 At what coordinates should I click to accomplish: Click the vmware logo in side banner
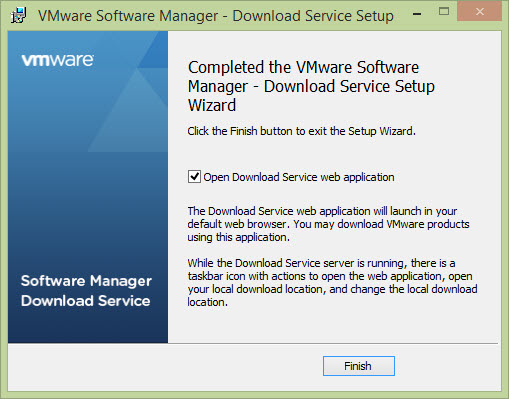57,60
